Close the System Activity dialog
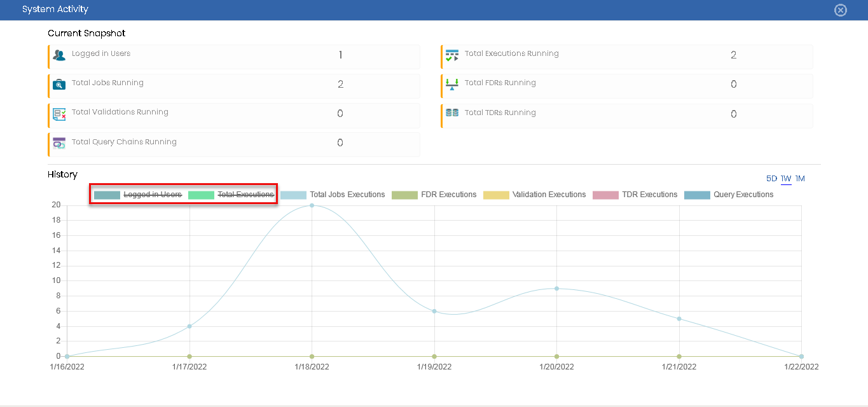Image resolution: width=868 pixels, height=407 pixels. click(x=841, y=10)
